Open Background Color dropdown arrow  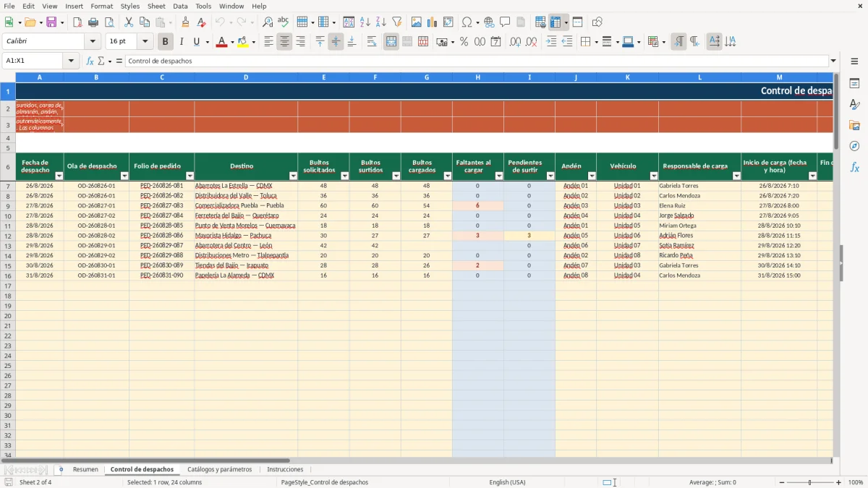pyautogui.click(x=254, y=42)
